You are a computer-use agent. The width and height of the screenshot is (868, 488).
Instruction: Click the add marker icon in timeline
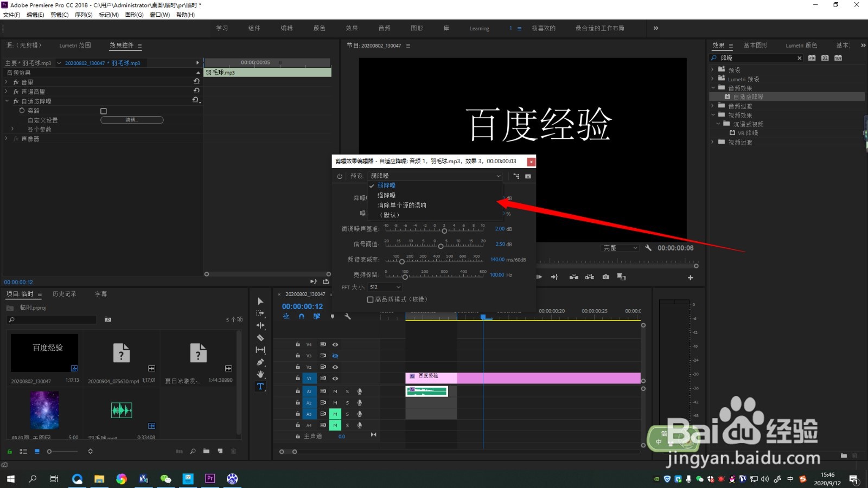tap(333, 316)
